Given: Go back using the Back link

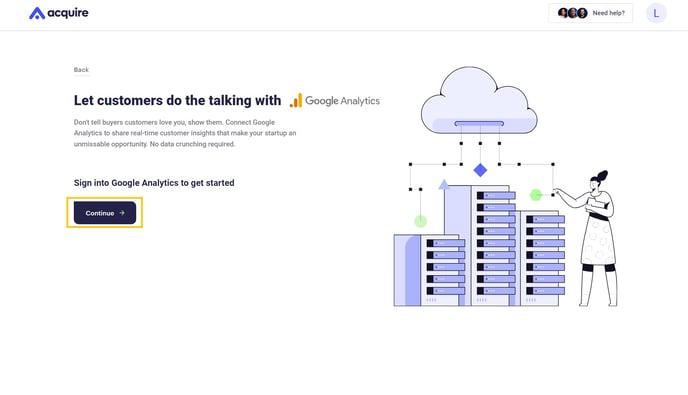Looking at the screenshot, I should 81,70.
